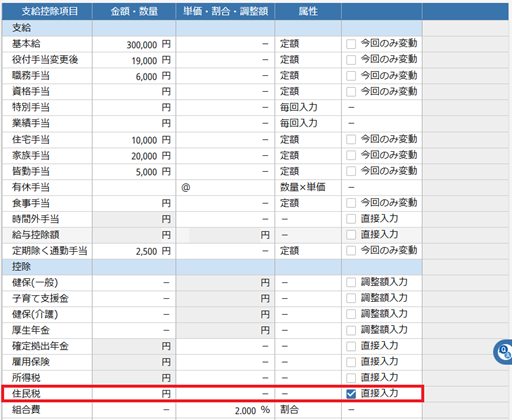
Task: Check 調整額入力 for 健保(一般)
Action: pos(351,283)
